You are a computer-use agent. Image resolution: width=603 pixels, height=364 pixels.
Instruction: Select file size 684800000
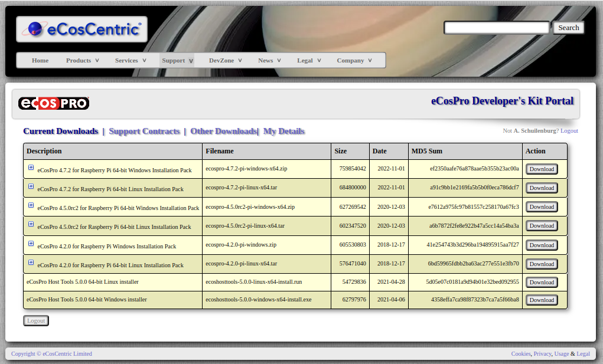coord(353,188)
